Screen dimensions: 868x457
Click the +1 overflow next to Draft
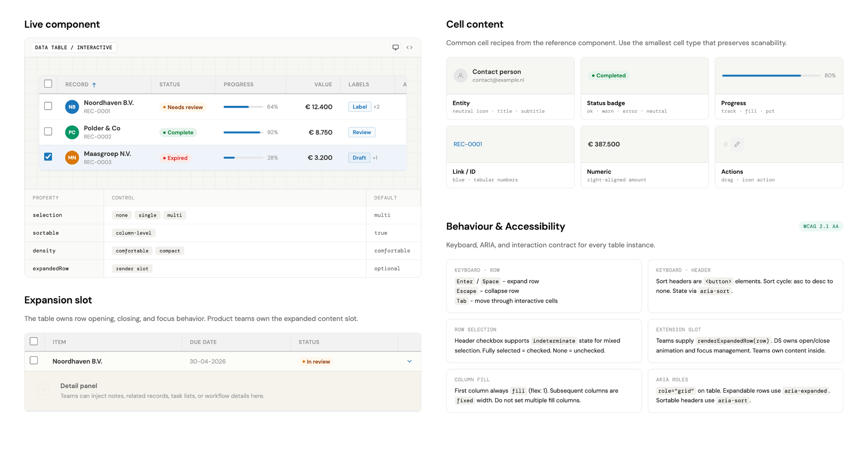coord(375,158)
